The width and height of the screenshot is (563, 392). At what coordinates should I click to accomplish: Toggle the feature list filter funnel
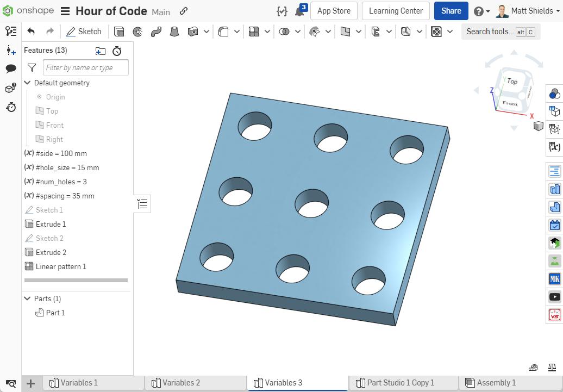pyautogui.click(x=32, y=67)
